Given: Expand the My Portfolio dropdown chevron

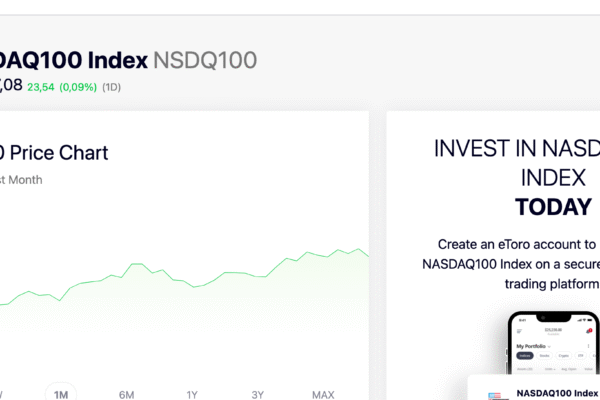Looking at the screenshot, I should [x=551, y=345].
